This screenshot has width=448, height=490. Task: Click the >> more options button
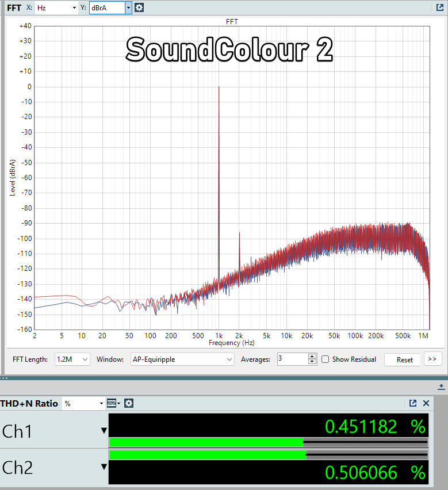[x=433, y=359]
